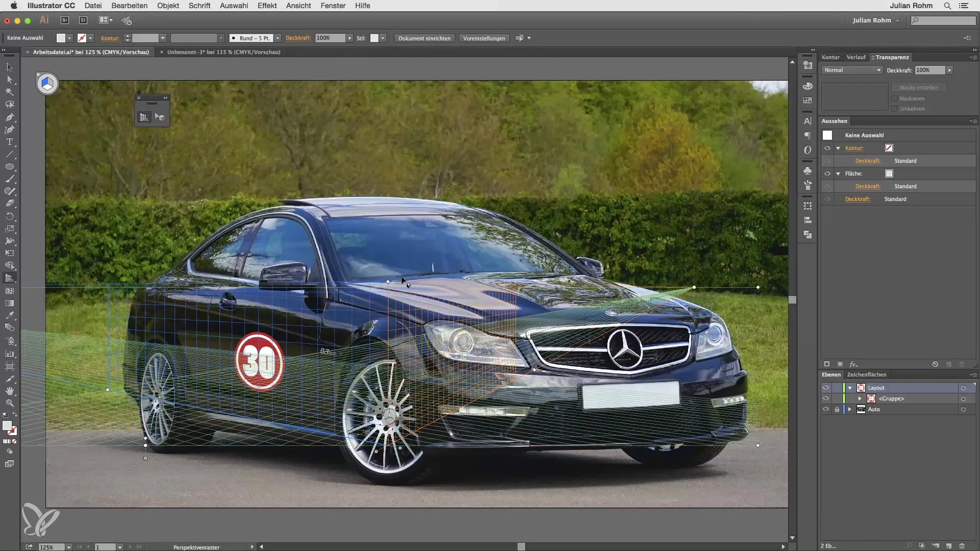Open the Character panel icon
The width and height of the screenshot is (980, 551).
pos(807,121)
